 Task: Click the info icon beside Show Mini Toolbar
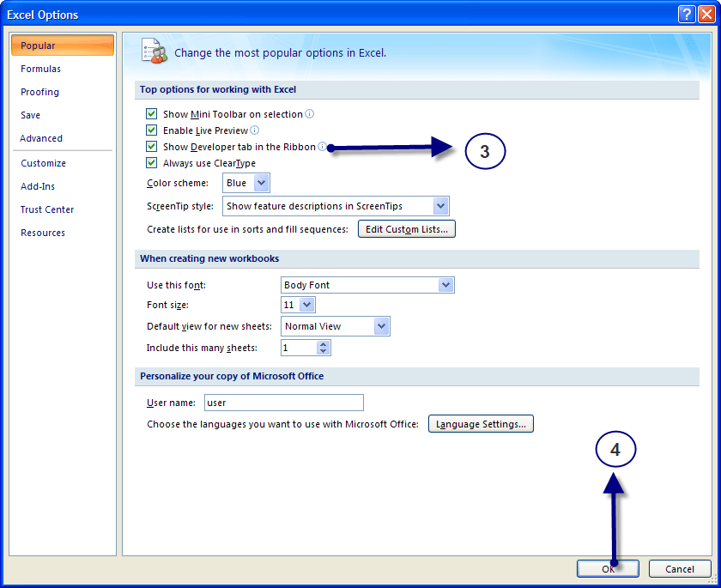(x=308, y=113)
